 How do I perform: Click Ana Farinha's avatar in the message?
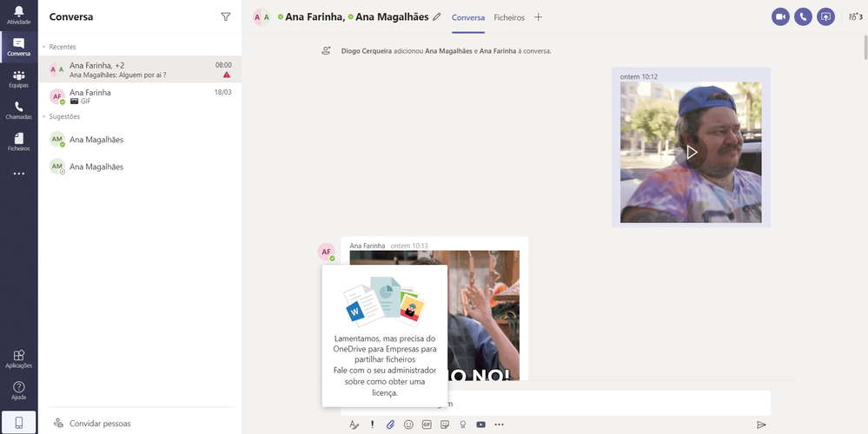pos(326,252)
